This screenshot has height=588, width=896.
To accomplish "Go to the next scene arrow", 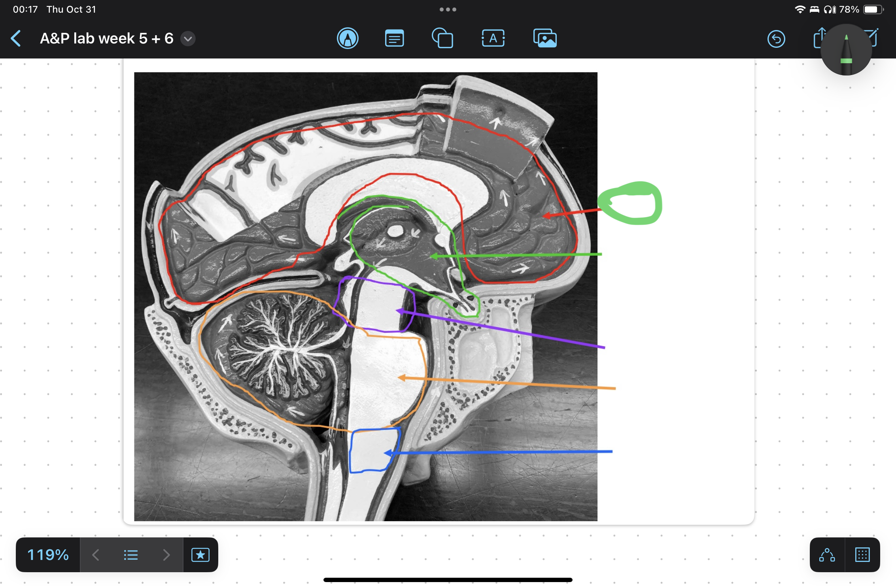I will [x=166, y=555].
